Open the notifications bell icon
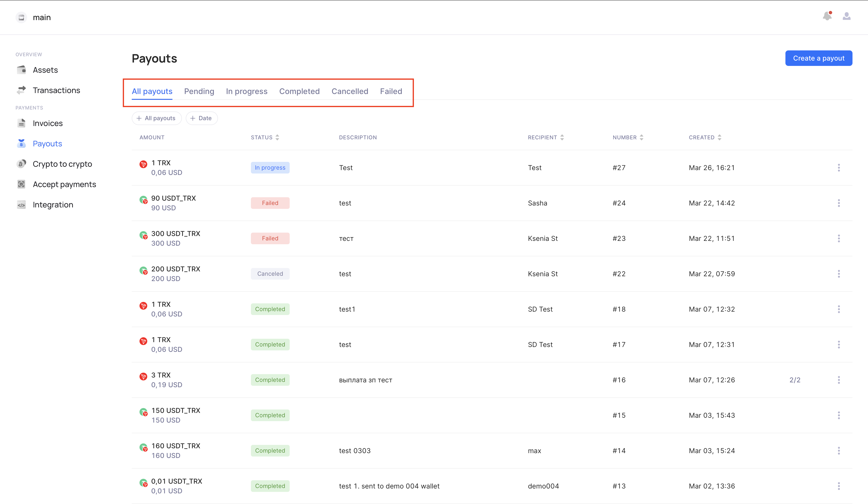This screenshot has width=868, height=504. 827,16
